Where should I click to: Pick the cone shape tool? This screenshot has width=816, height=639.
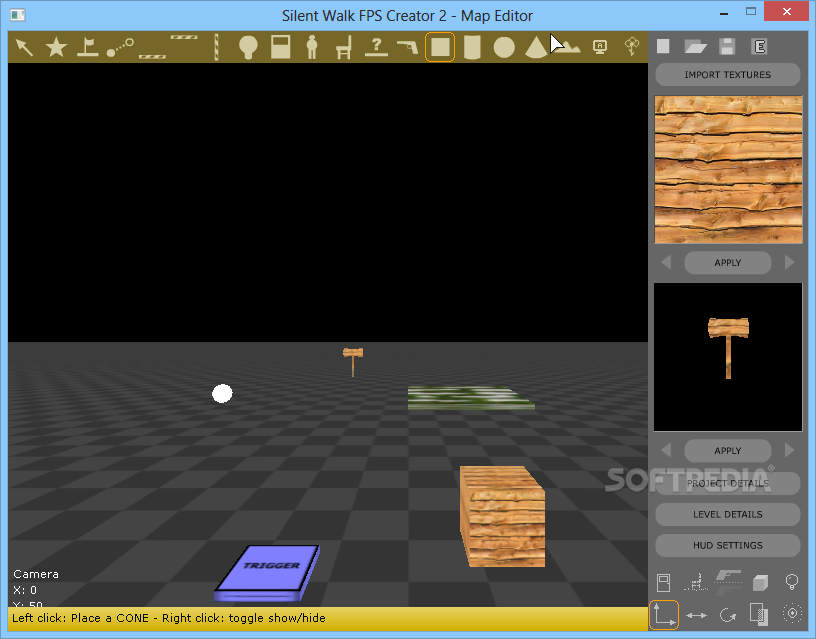(536, 47)
